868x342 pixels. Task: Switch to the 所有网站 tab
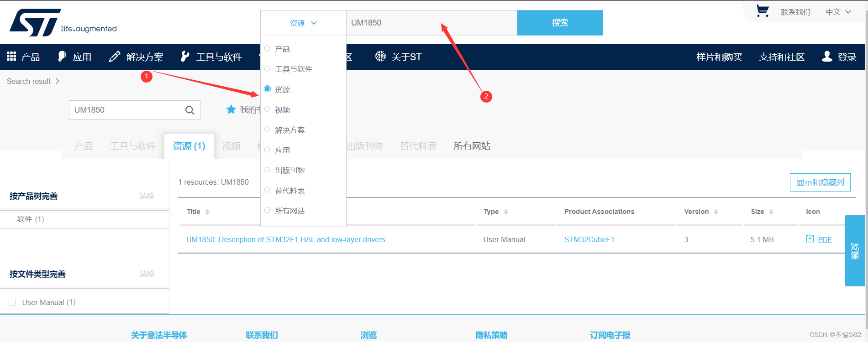tap(472, 146)
